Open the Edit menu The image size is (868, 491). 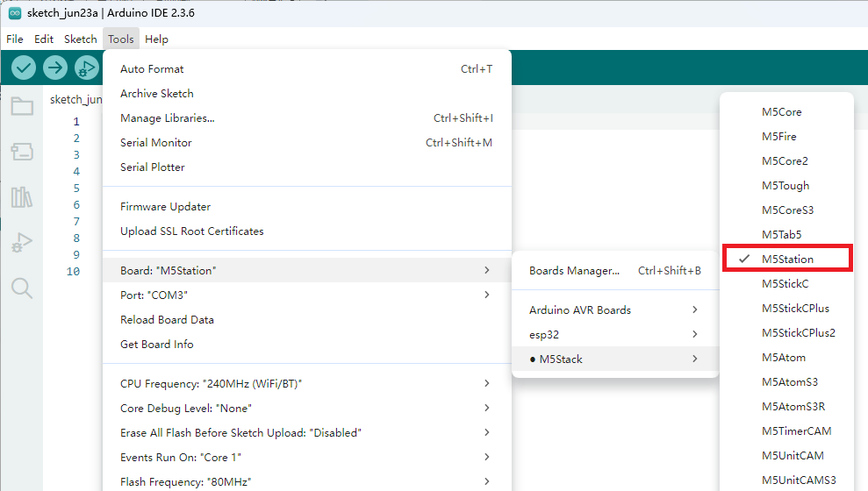(44, 39)
